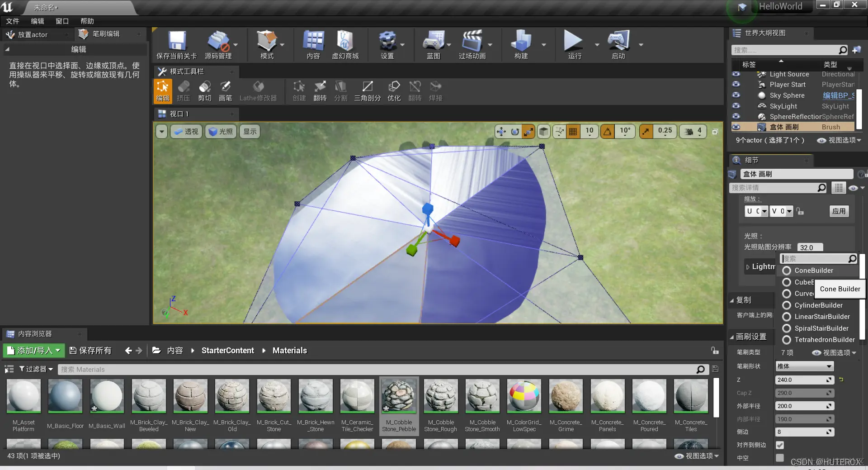Toggle visibility of SkyLight actor
The width and height of the screenshot is (868, 470).
(x=736, y=106)
